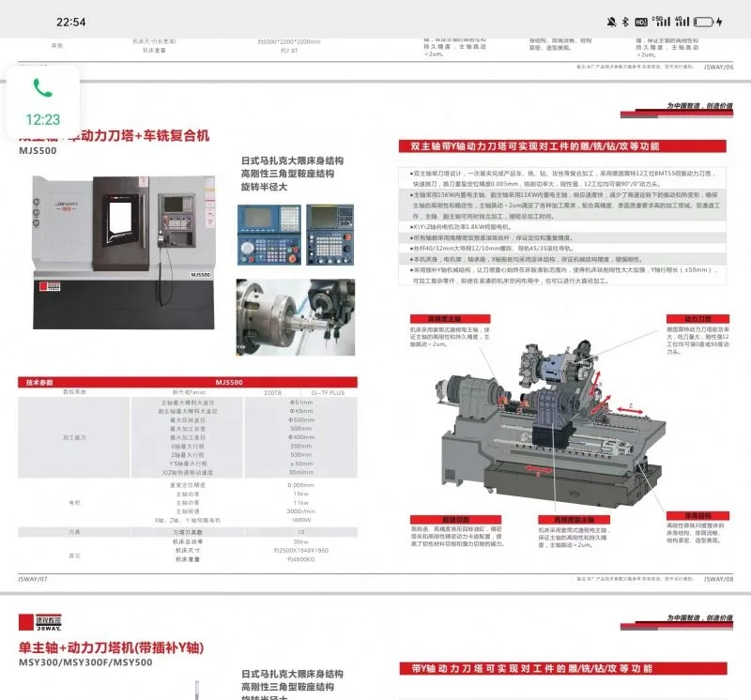Select the 0.005mm positioning accuracy value
Screen dimensions: 751x700
[x=301, y=485]
